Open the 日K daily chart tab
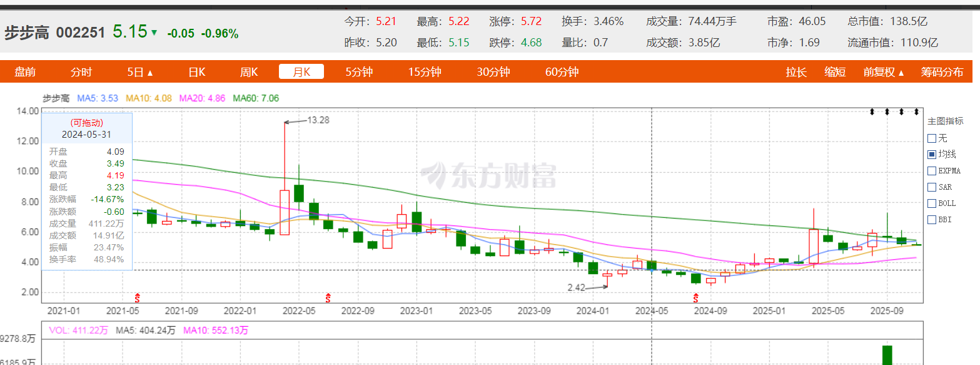Image resolution: width=980 pixels, height=365 pixels. coord(197,72)
